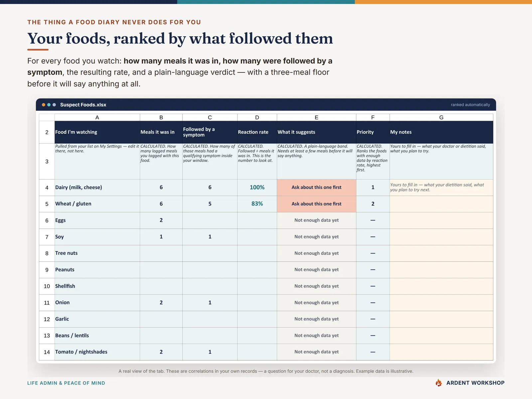Select column D header

[x=257, y=117]
